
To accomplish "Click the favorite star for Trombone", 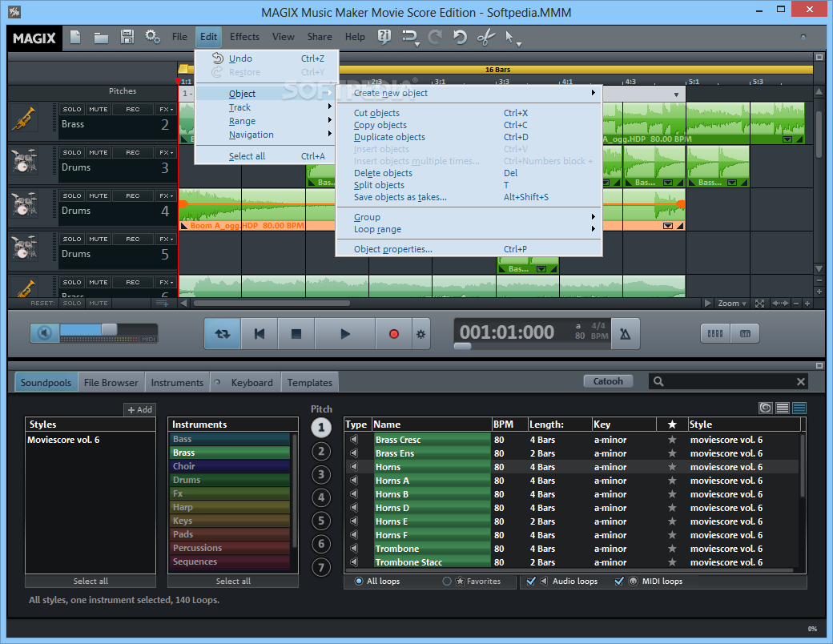I will click(x=672, y=549).
